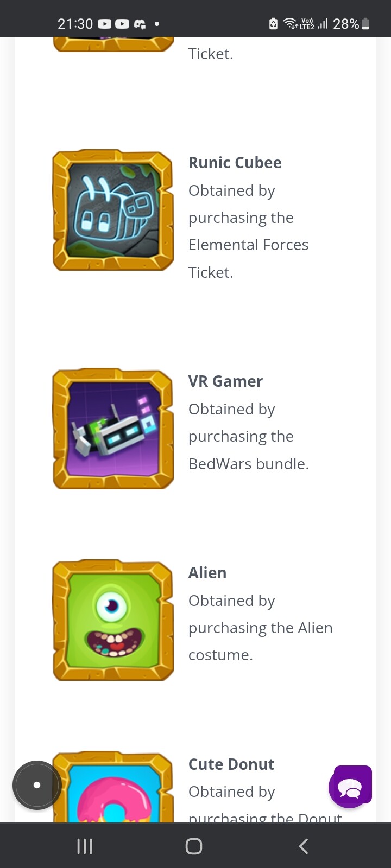
Task: Select the Cute Donut heading
Action: pos(231,764)
